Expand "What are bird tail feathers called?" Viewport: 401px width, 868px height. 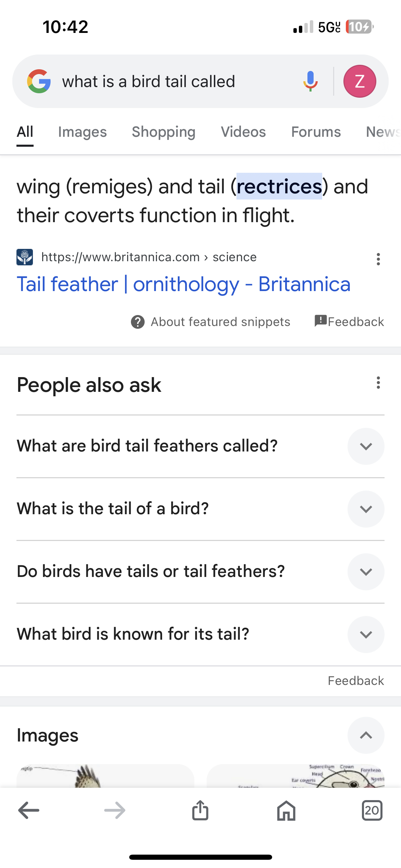point(366,446)
